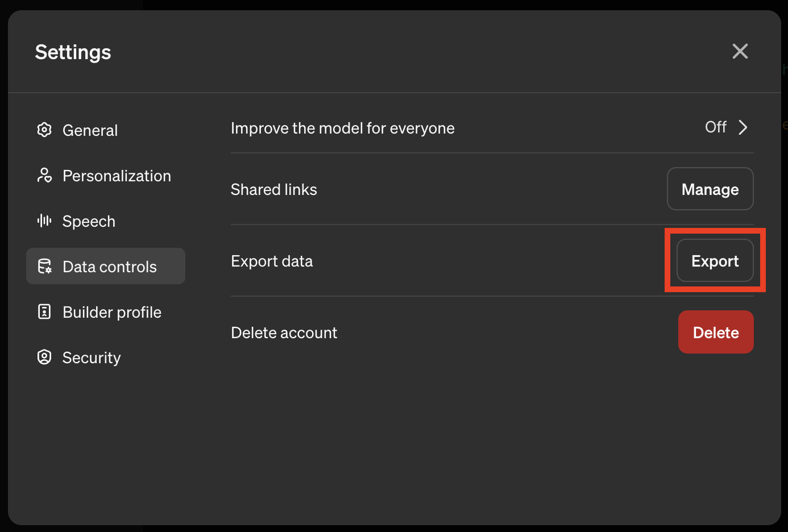Close the Settings dialog with X
Screen dimensions: 788x532
(740, 51)
